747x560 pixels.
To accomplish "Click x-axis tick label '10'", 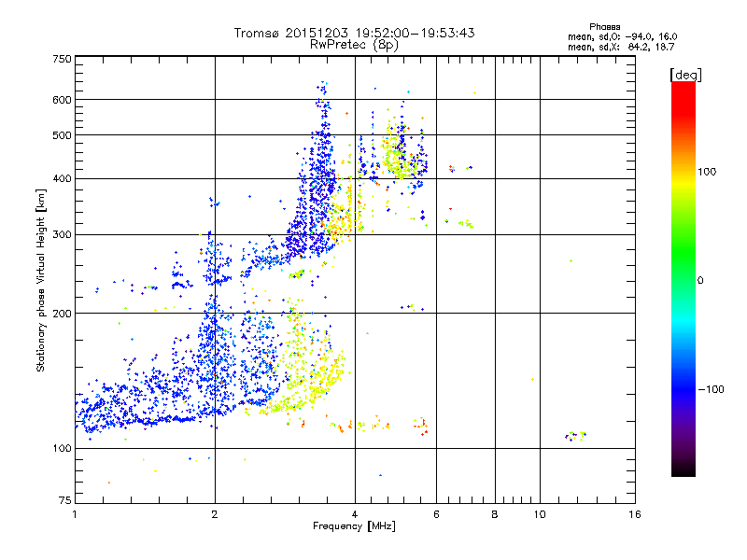I will pos(540,514).
